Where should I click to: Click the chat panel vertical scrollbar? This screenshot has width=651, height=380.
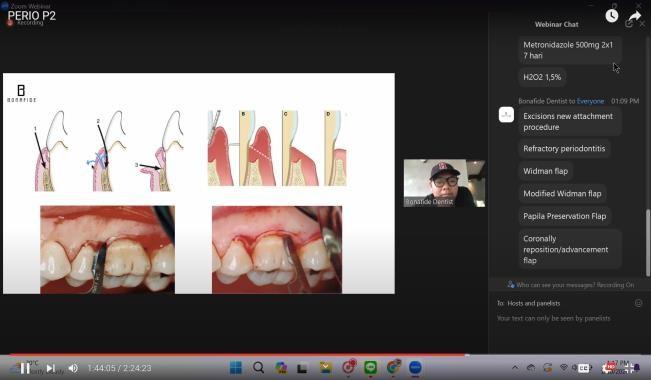(x=648, y=243)
